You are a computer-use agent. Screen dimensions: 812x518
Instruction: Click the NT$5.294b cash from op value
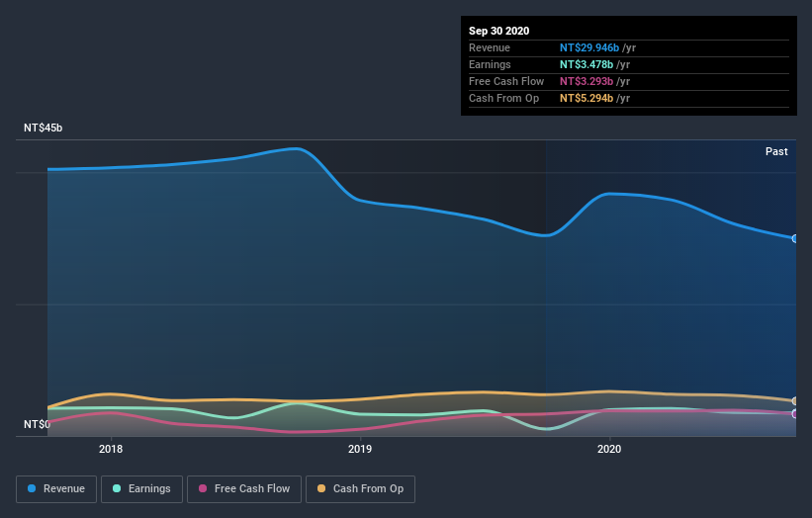[586, 98]
